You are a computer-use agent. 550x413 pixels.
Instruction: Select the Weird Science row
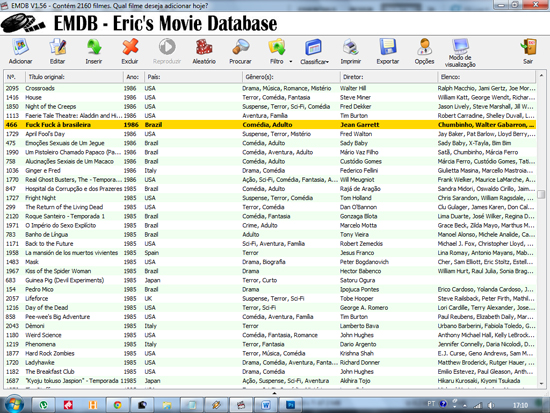[x=270, y=335]
